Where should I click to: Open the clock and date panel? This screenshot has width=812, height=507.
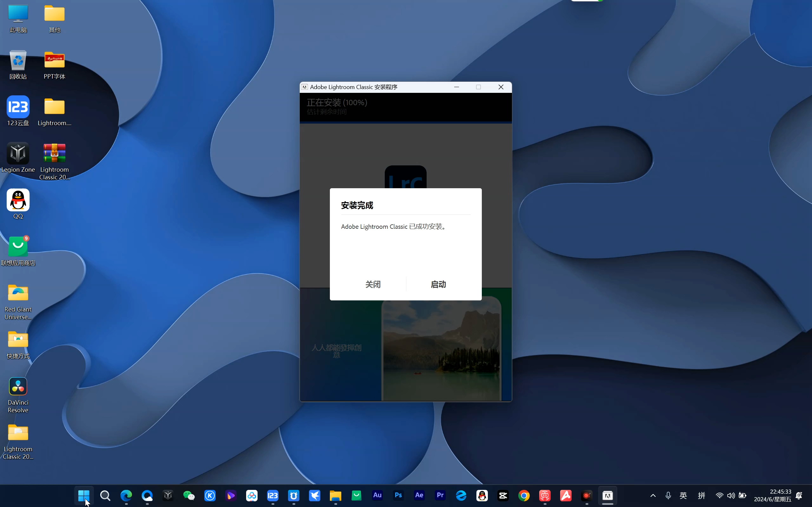[x=772, y=495]
